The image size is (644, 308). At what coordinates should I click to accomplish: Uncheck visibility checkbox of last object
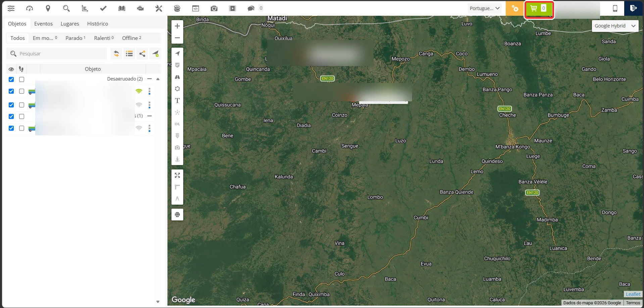(x=11, y=128)
